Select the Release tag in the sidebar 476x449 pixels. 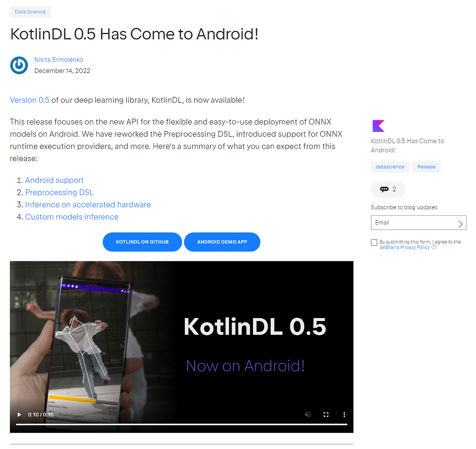[426, 167]
